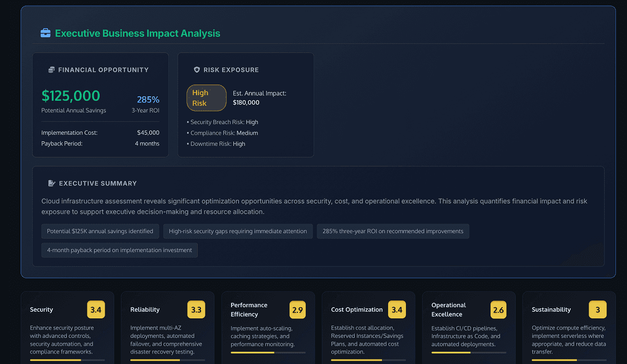
Task: Click the Sustainability score badge 3
Action: [597, 310]
